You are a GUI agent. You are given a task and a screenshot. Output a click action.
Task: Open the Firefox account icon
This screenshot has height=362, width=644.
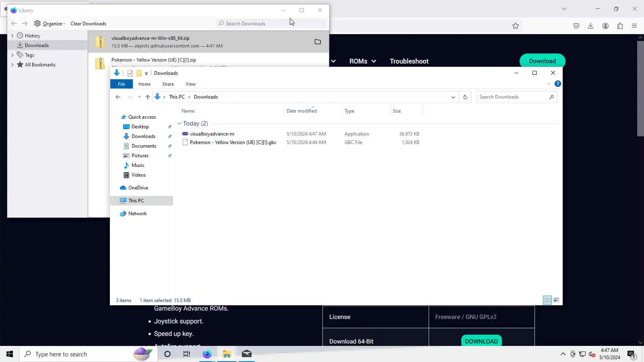click(x=605, y=26)
